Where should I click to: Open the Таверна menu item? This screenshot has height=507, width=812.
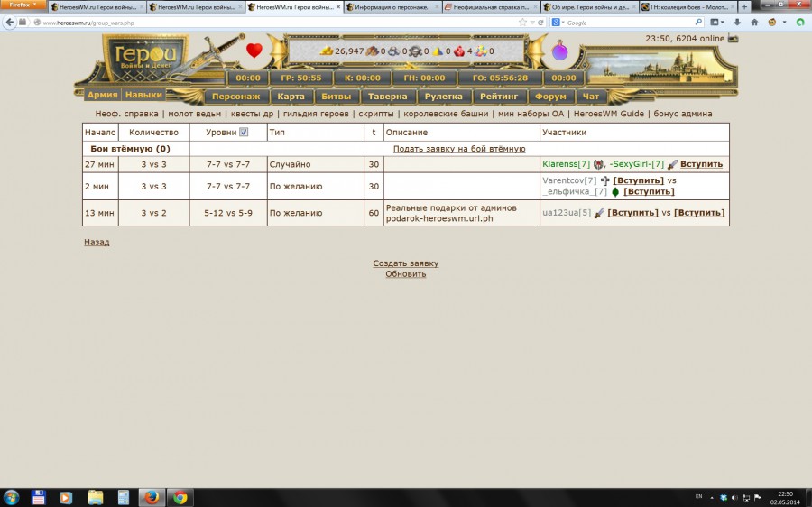pyautogui.click(x=388, y=96)
